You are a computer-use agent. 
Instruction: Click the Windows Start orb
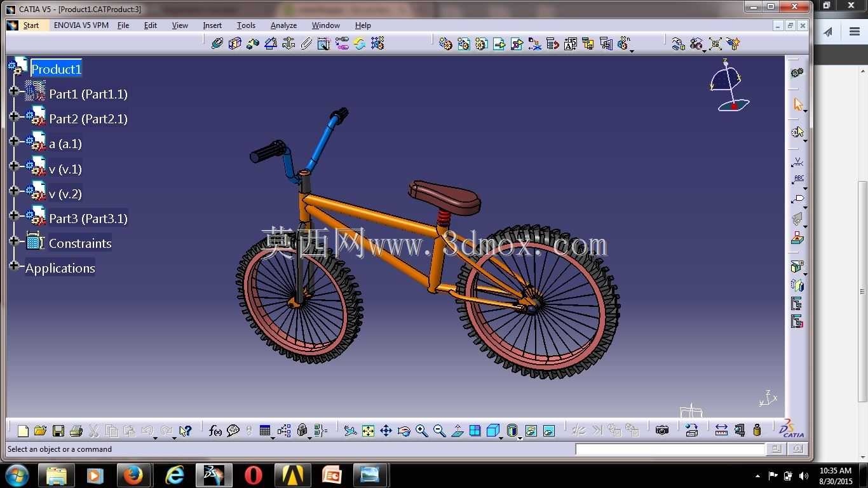(x=17, y=475)
